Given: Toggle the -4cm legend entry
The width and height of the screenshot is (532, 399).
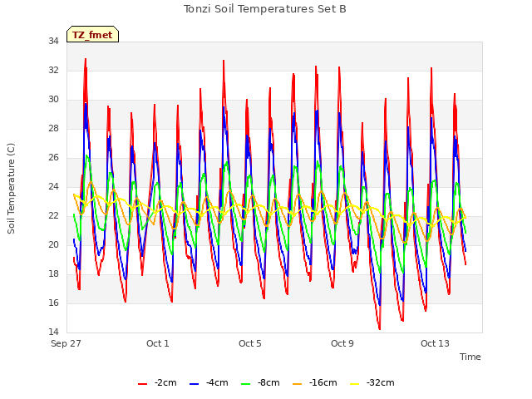Looking at the screenshot, I should pyautogui.click(x=209, y=382).
